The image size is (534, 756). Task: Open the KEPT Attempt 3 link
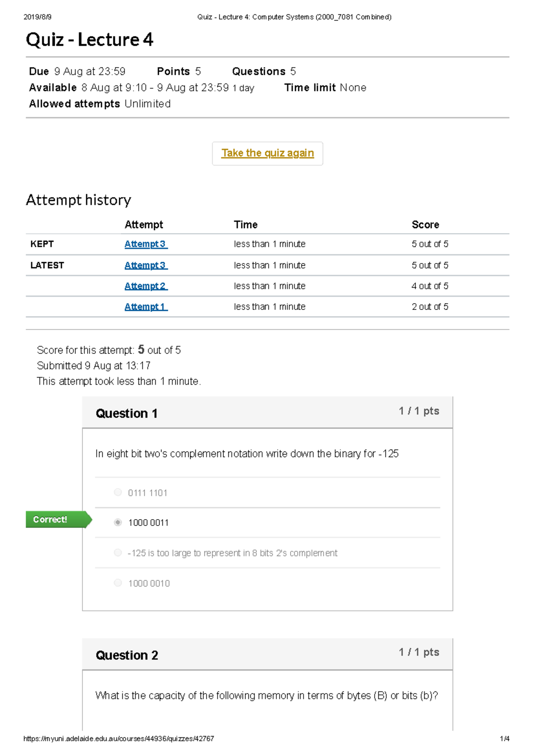146,244
